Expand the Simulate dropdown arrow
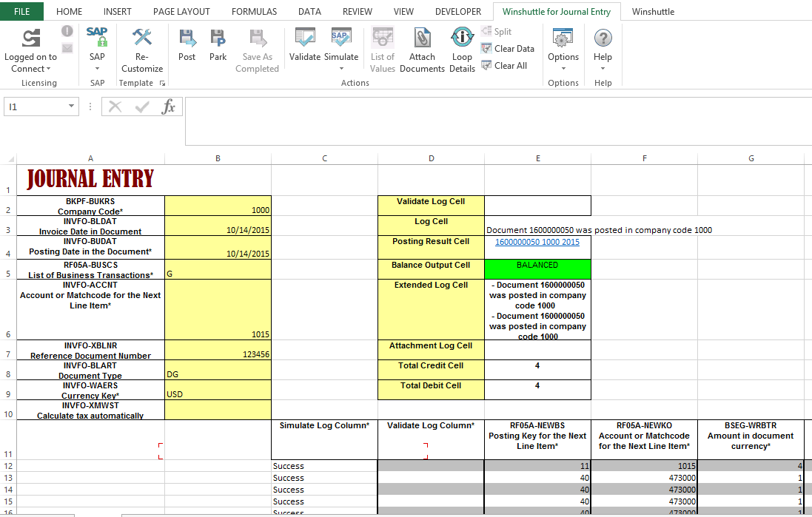Screen dimensions: 812x517 pyautogui.click(x=341, y=68)
